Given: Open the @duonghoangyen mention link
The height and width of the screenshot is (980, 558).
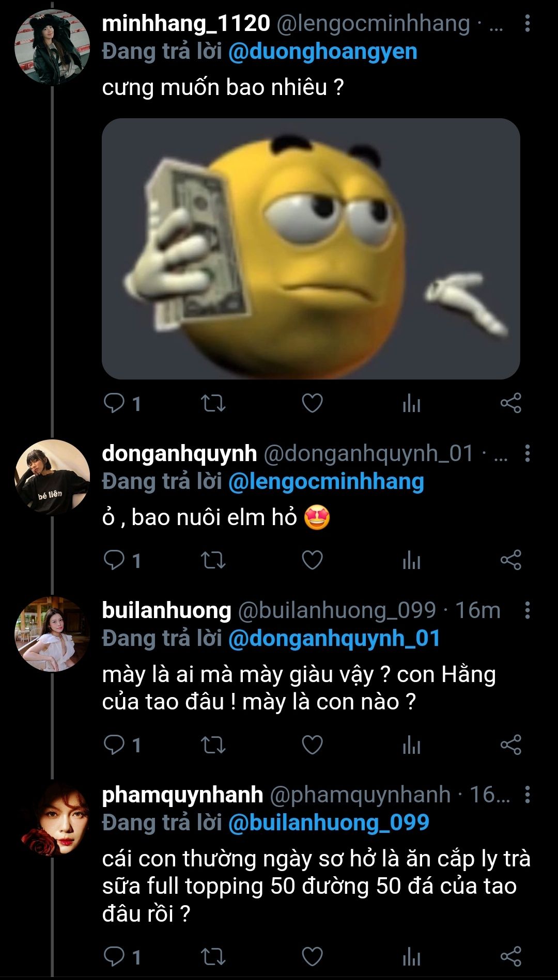Looking at the screenshot, I should click(x=322, y=52).
